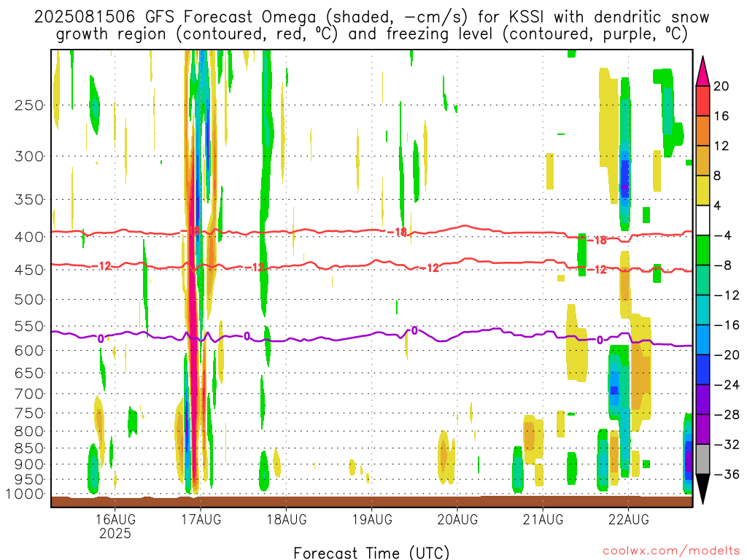Click the colorbar value label -32
The width and height of the screenshot is (747, 560).
[727, 445]
